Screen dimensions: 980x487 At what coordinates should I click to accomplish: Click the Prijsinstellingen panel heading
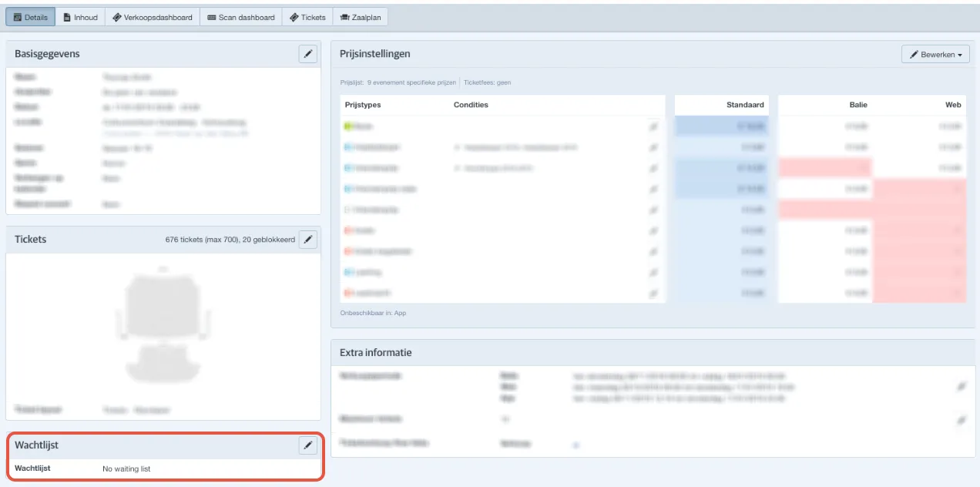[x=375, y=54]
